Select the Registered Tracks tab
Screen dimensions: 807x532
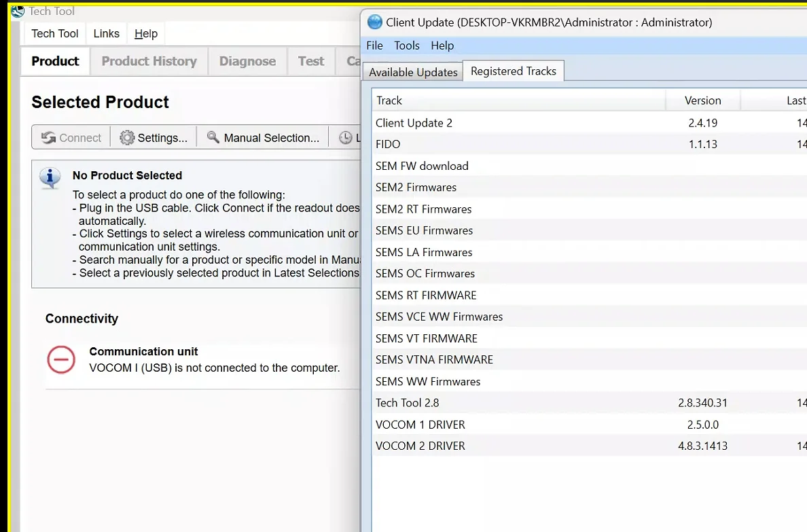tap(513, 71)
